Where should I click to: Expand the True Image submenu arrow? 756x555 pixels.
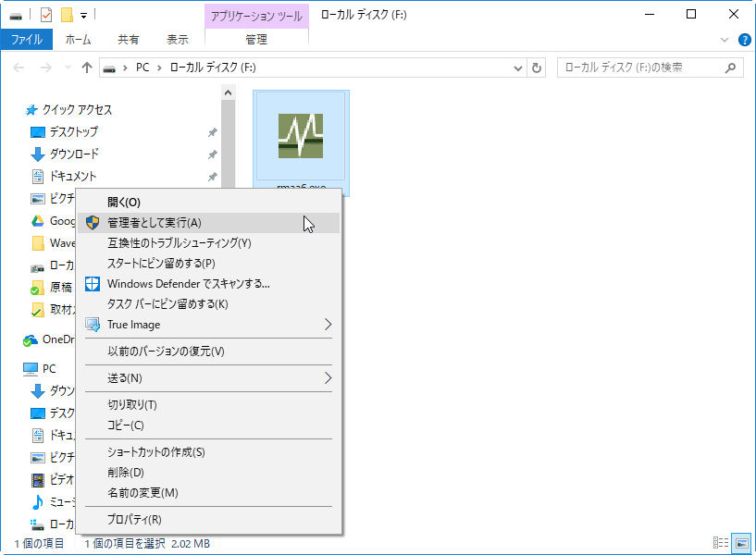(x=328, y=324)
